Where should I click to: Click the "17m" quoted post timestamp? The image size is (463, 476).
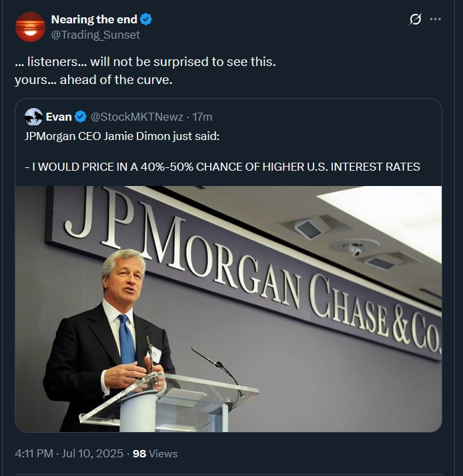202,117
